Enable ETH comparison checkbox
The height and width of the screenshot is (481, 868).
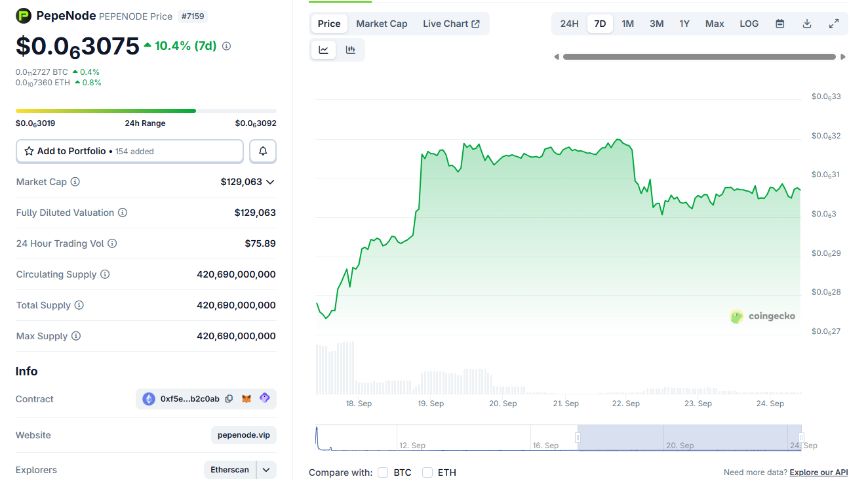tap(427, 472)
